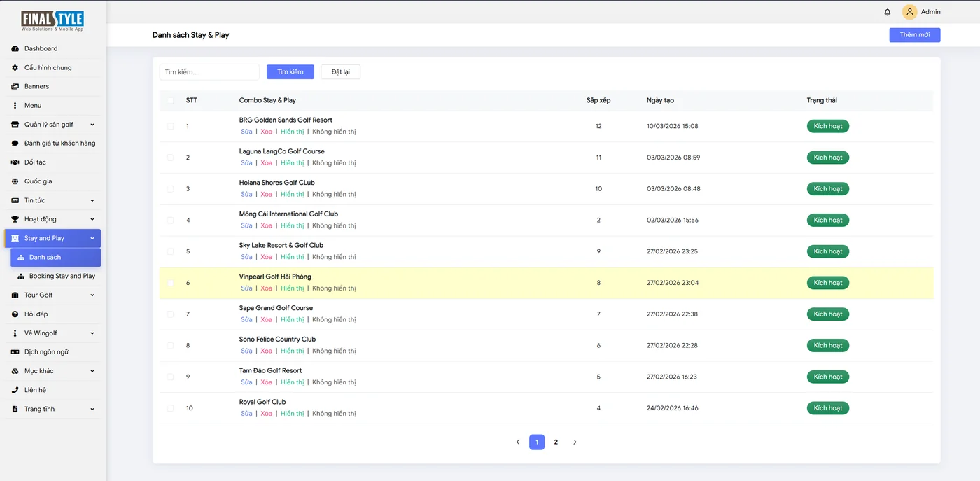Expand the Tour Golf submenu arrow

click(x=92, y=295)
